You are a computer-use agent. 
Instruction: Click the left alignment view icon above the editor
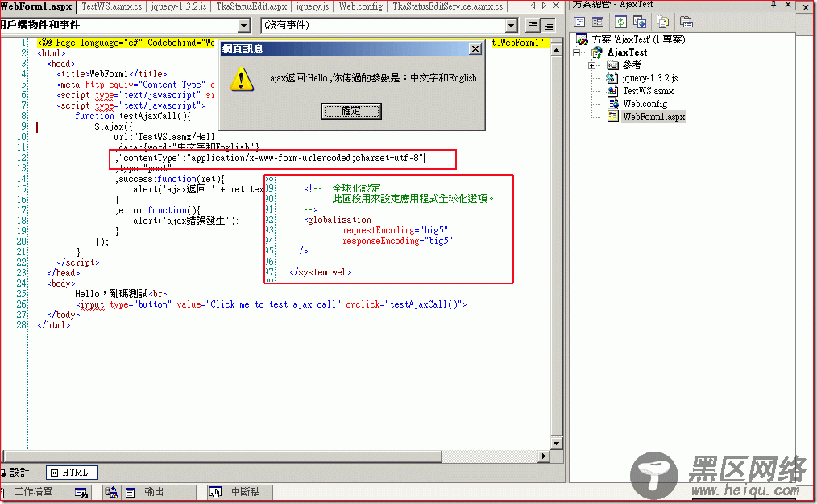tap(533, 25)
